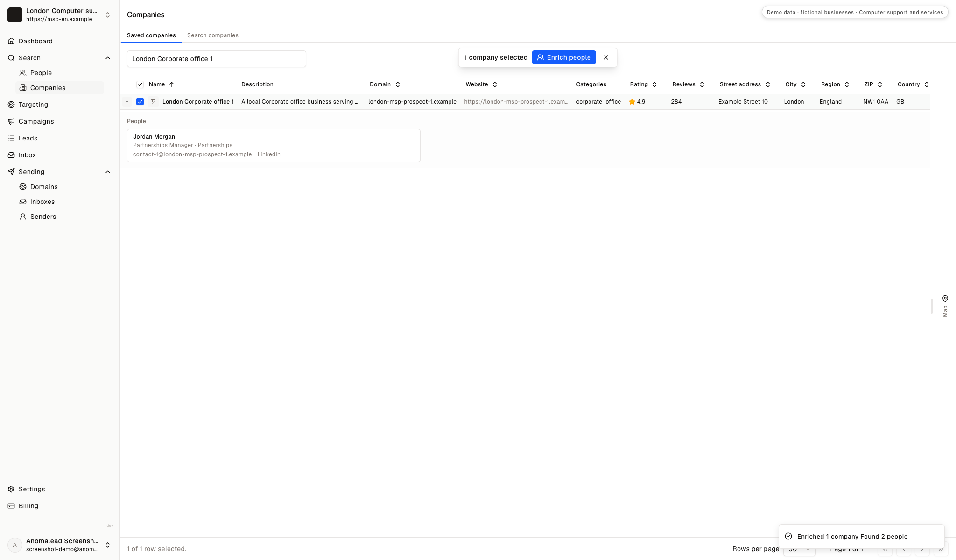This screenshot has height=560, width=956.
Task: Collapse the Sending sidebar group
Action: (x=108, y=172)
